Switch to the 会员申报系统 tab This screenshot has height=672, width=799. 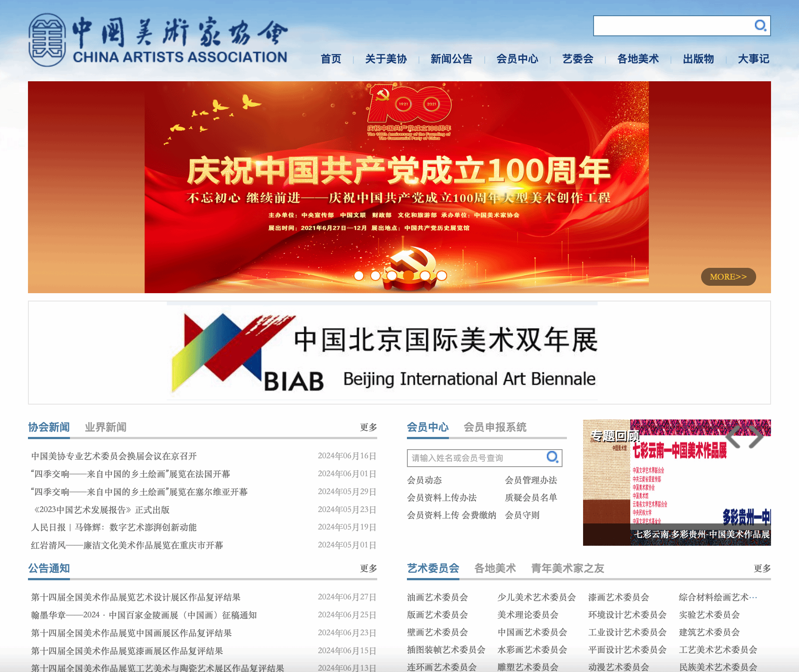[x=495, y=427]
